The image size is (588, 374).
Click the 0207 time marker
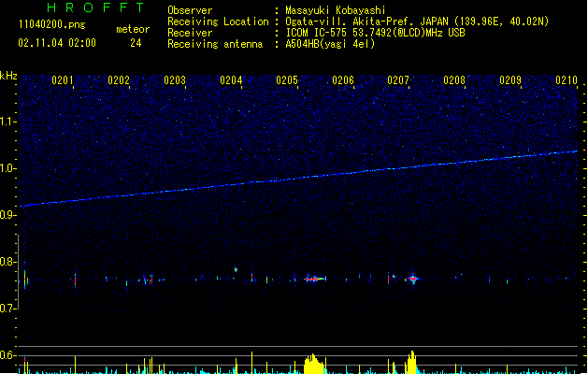tap(398, 80)
